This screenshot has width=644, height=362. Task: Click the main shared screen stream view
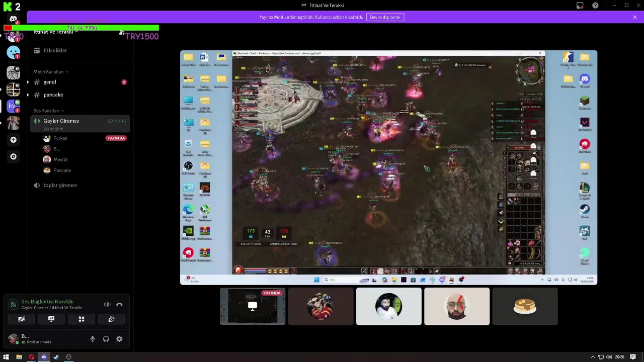[388, 167]
